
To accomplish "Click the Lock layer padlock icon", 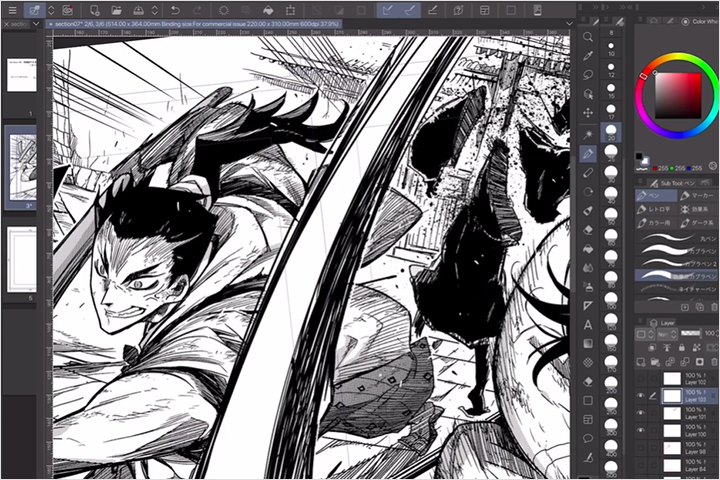I will (681, 348).
